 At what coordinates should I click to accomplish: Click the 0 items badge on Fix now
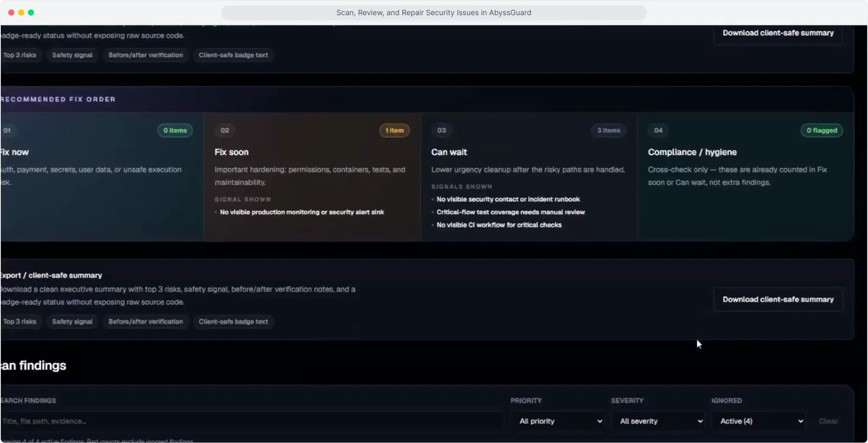(x=175, y=130)
